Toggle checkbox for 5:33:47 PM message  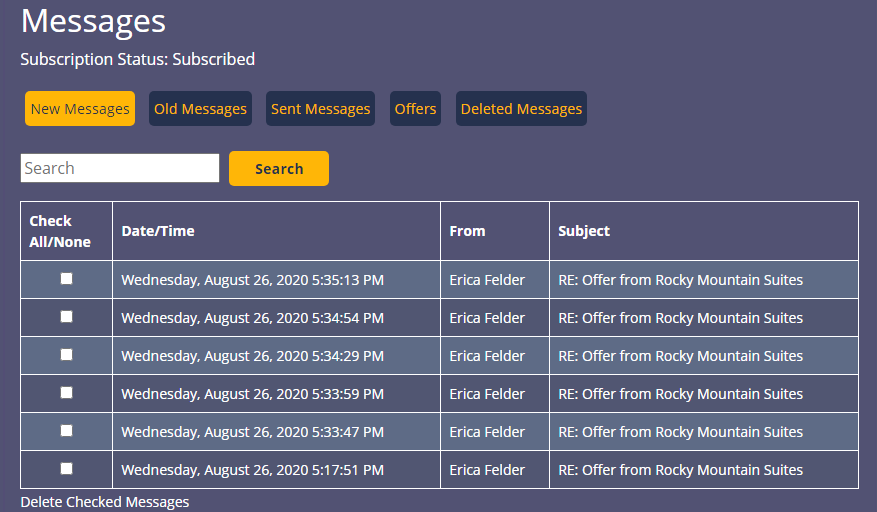[x=67, y=431]
